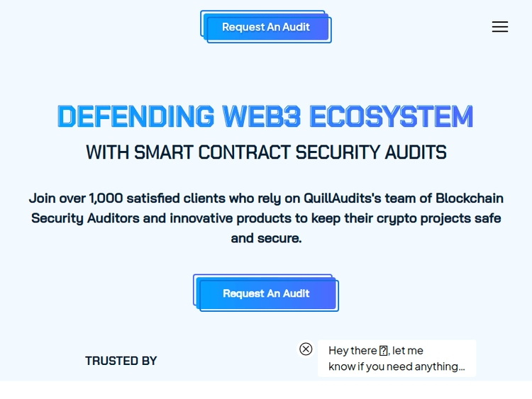Open the "Hey there" chat message bubble

397,359
